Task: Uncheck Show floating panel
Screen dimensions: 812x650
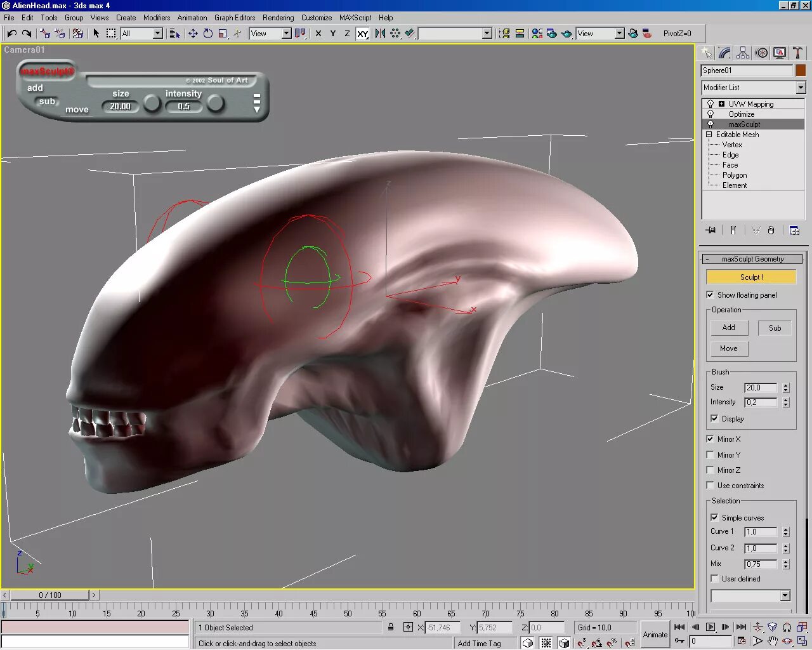Action: (x=710, y=295)
